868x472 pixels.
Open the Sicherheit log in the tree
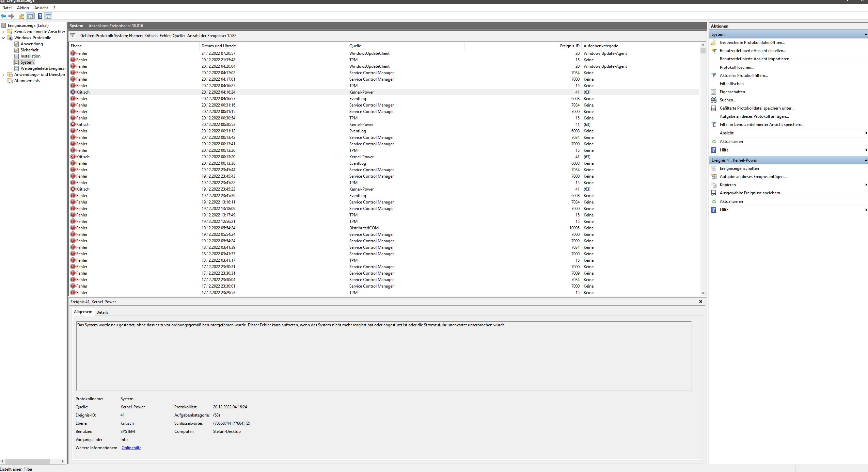(x=29, y=50)
